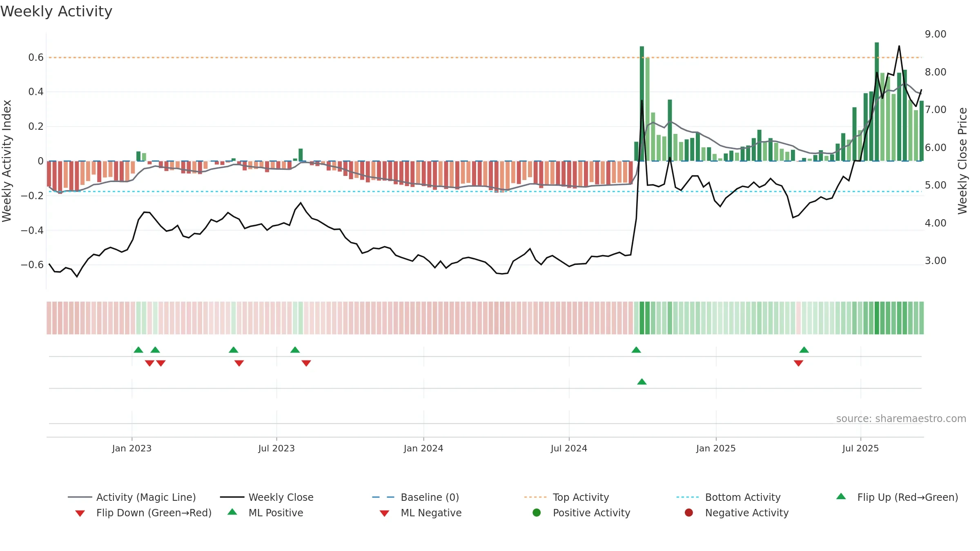
Task: Click the Jan 2024 x-axis label
Action: click(423, 449)
